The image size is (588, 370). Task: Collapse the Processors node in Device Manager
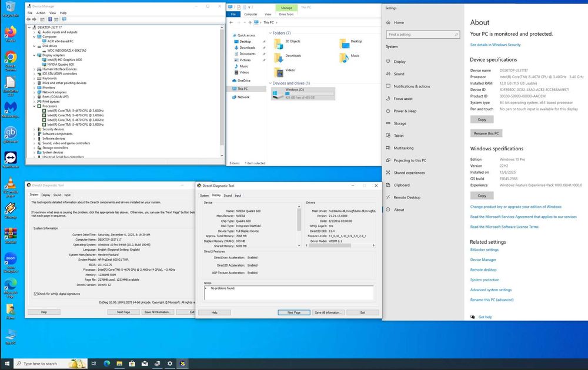(34, 106)
